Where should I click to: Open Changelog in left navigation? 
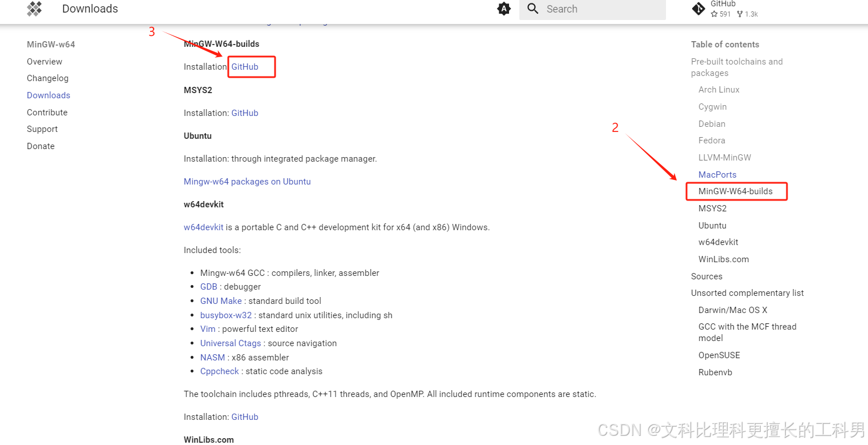(x=47, y=78)
